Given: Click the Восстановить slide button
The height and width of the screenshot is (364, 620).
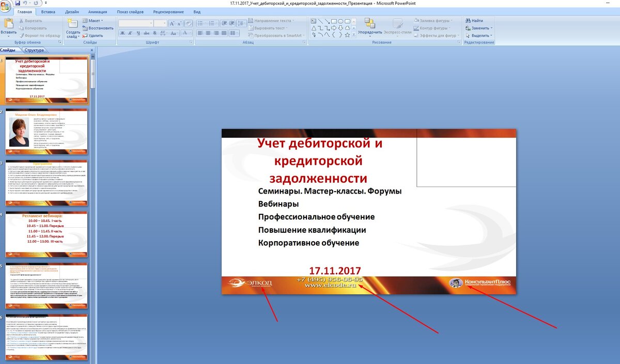Looking at the screenshot, I should pos(98,28).
